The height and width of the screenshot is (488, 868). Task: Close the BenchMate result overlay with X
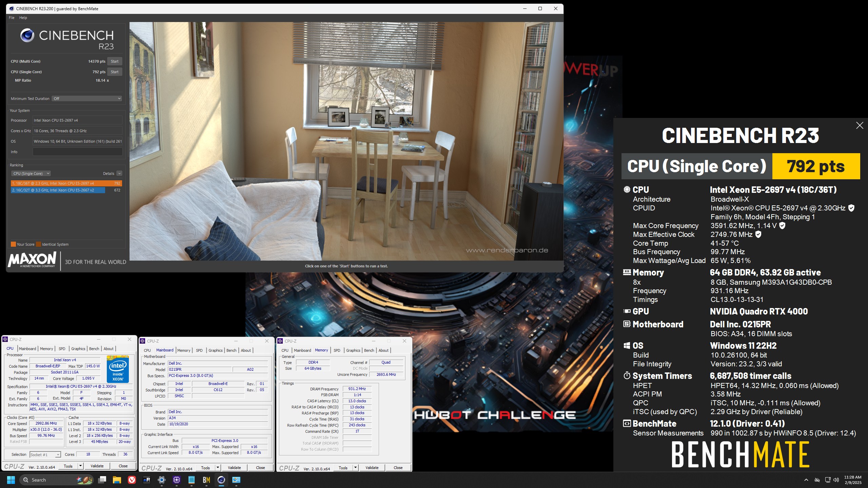click(860, 125)
